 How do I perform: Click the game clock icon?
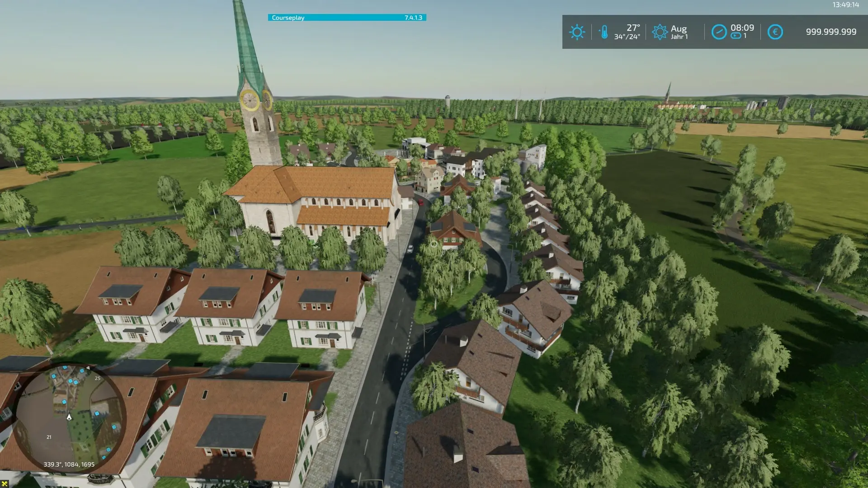(x=719, y=32)
